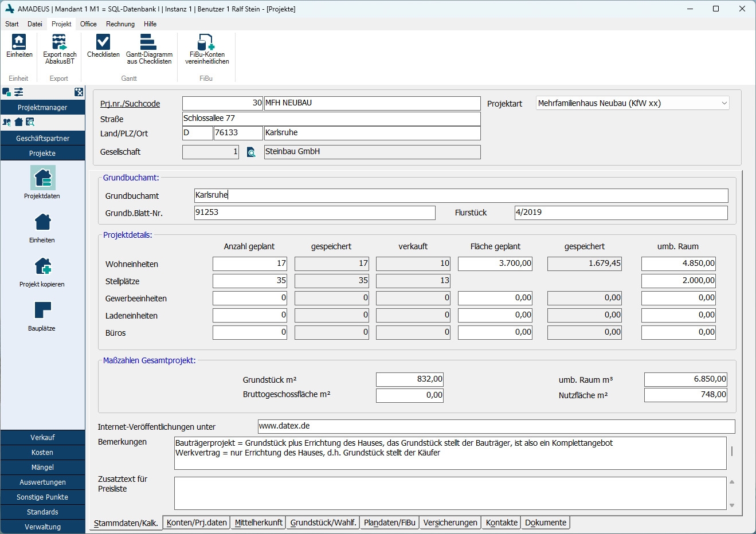The image size is (756, 534).
Task: Open Bauplätze in the sidebar
Action: point(43,311)
